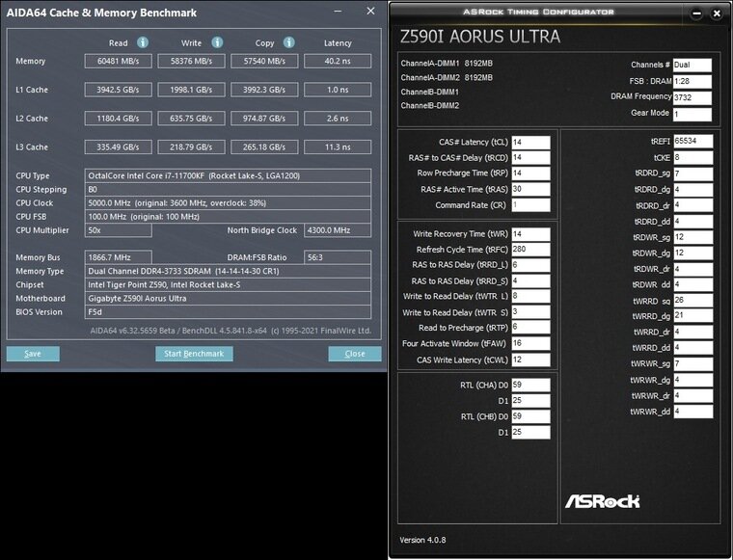Screen dimensions: 733x560
Task: Click the DRAM Frequency field showing 3732
Action: point(692,97)
